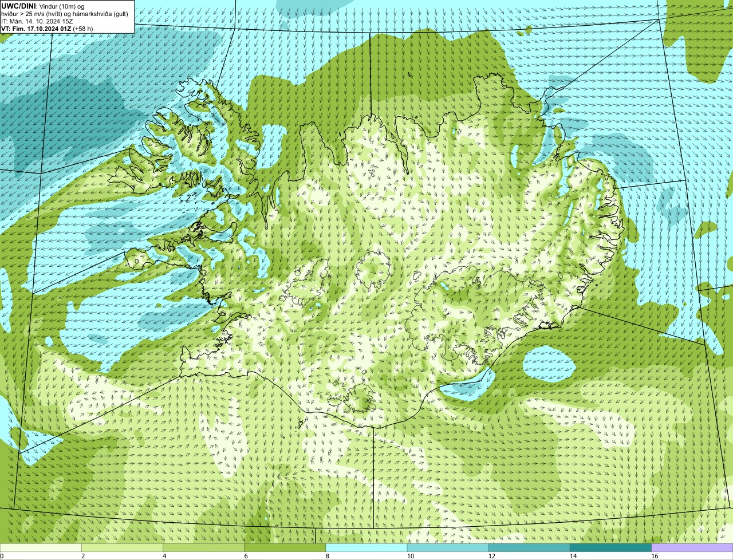Click the 10–12 aqua color scale segment
The height and width of the screenshot is (560, 733).
tap(448, 547)
